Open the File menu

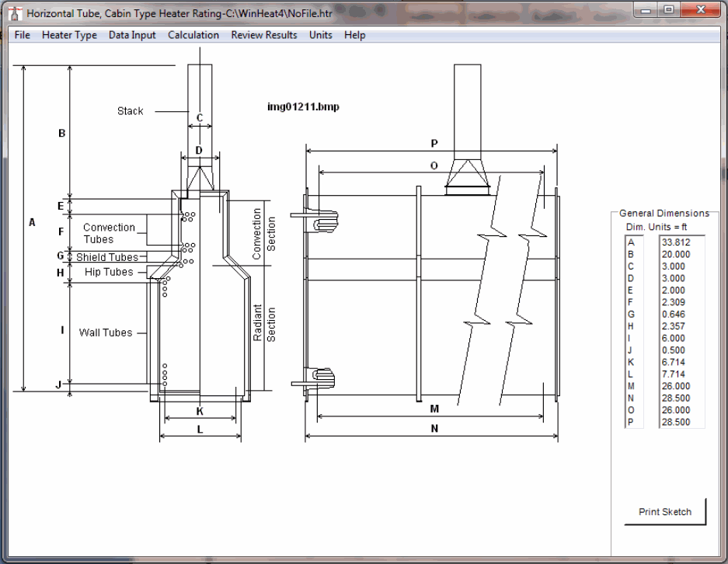click(x=23, y=35)
